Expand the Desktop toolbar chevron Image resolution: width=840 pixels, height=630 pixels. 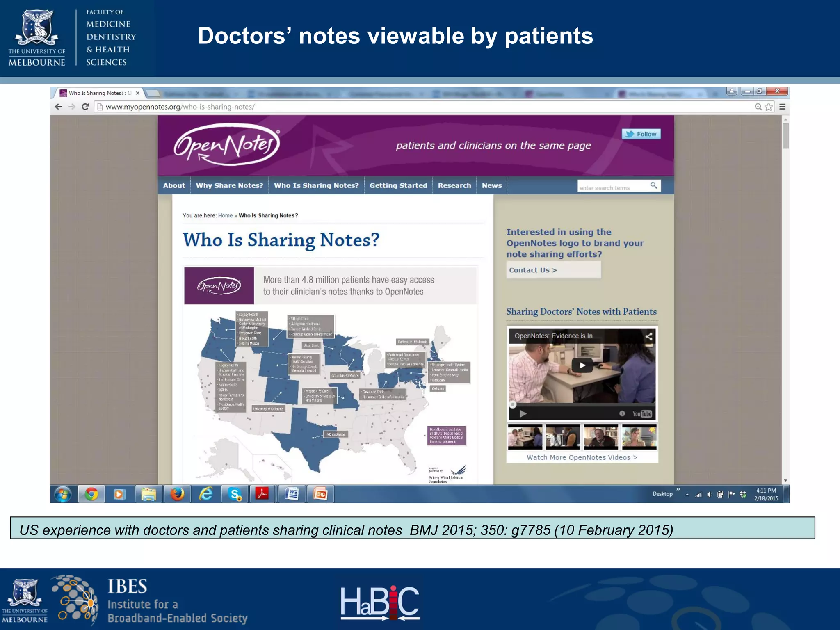(678, 489)
